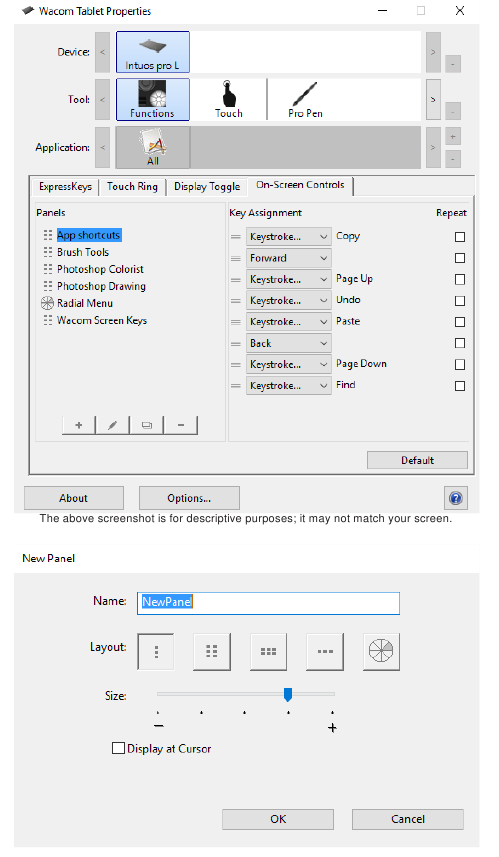
Task: Expand the Back key assignment dropdown
Action: [x=289, y=343]
